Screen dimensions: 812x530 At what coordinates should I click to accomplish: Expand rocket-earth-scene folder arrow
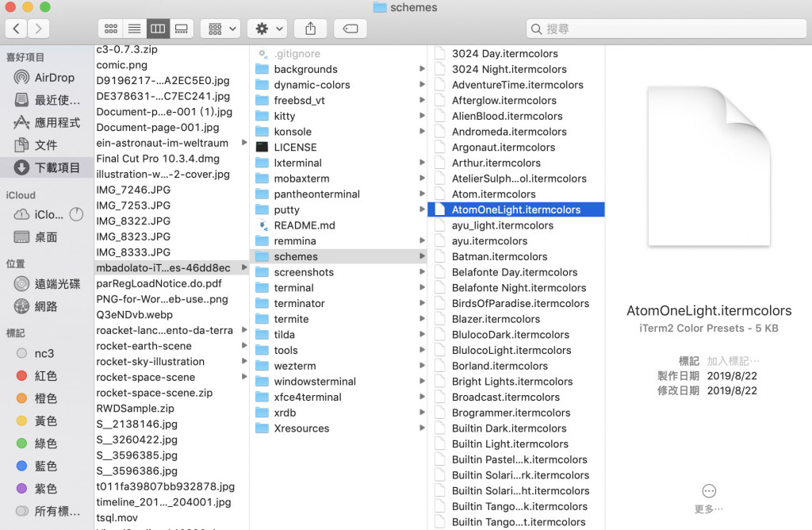point(244,346)
